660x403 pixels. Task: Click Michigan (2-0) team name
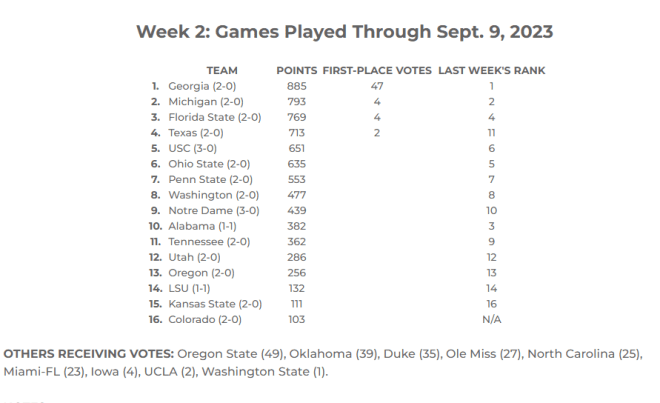(206, 101)
